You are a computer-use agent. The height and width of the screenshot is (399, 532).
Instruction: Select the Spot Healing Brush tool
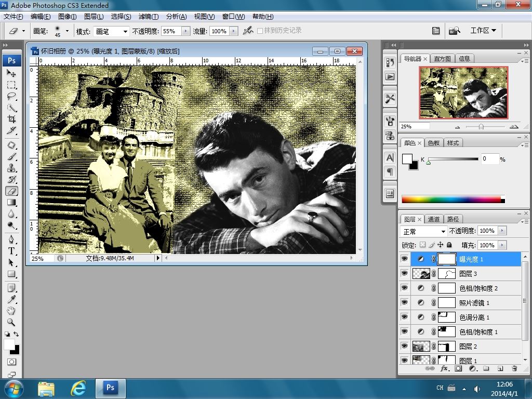click(11, 145)
